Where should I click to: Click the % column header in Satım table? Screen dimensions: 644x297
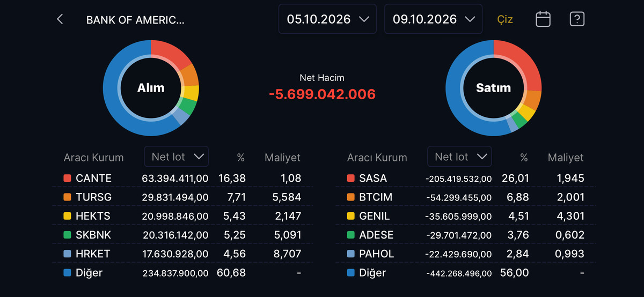(524, 158)
